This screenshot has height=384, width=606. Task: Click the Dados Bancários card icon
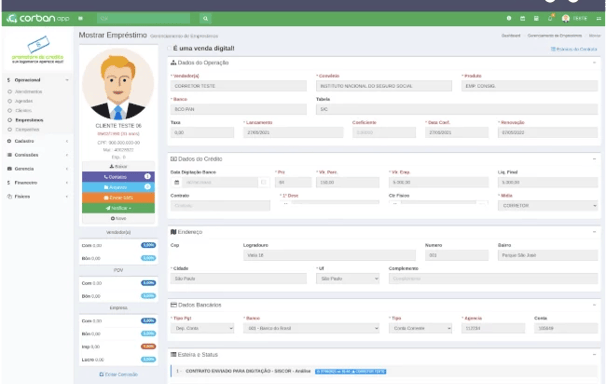point(174,305)
